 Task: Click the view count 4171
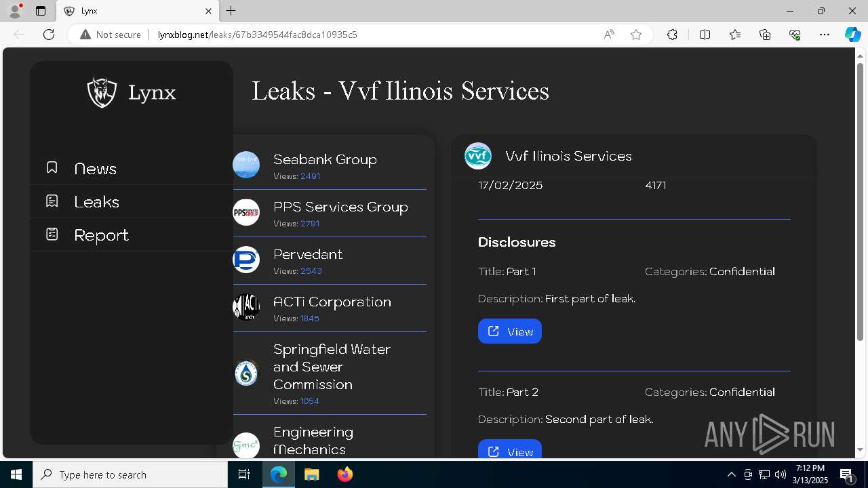click(x=656, y=185)
